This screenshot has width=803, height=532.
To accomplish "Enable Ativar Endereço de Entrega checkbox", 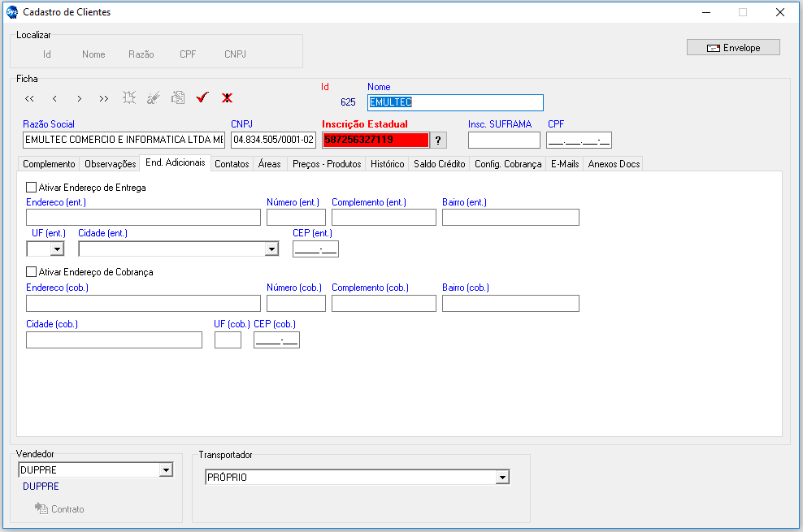I will pyautogui.click(x=32, y=188).
